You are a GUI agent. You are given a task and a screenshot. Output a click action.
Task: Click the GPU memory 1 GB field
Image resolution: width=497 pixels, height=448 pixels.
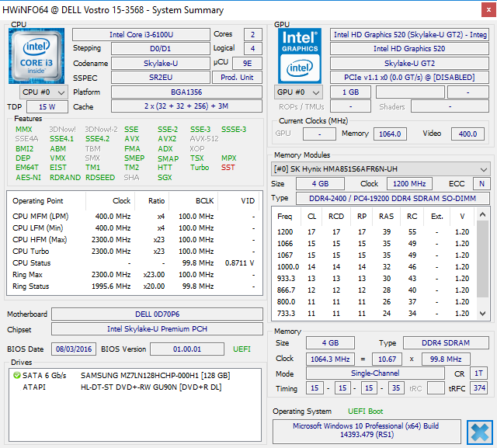coord(350,92)
